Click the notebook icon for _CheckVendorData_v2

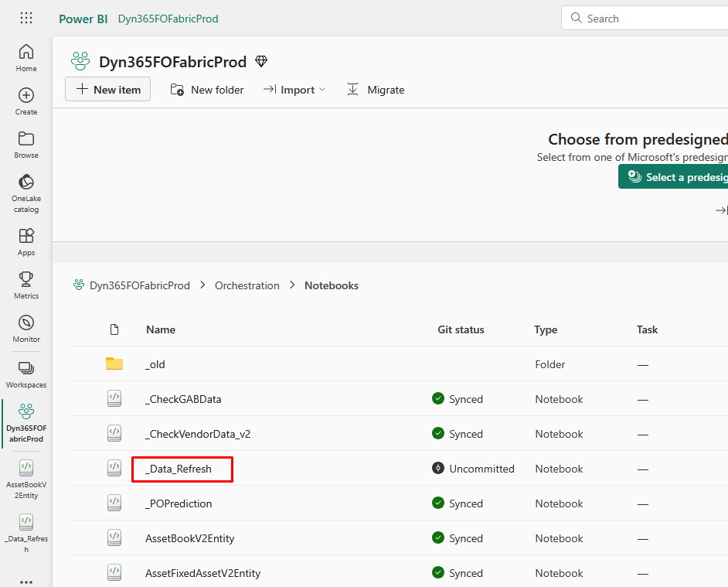[114, 433]
